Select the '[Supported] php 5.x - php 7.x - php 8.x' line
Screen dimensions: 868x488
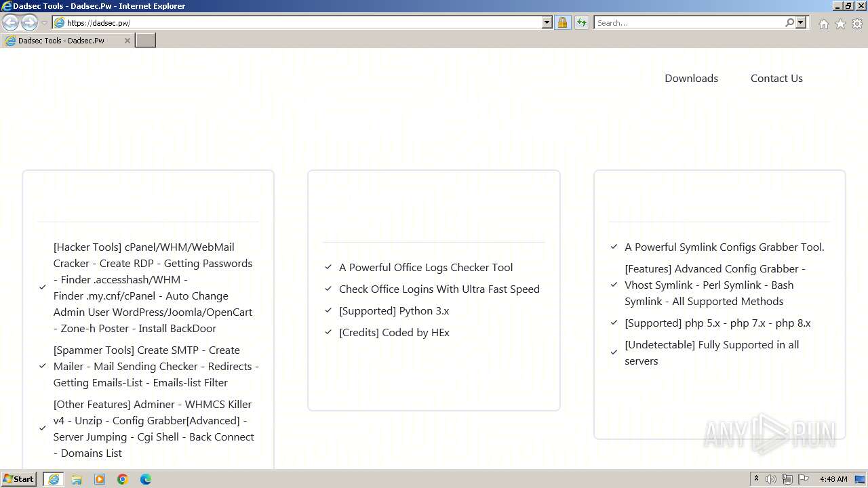click(717, 323)
